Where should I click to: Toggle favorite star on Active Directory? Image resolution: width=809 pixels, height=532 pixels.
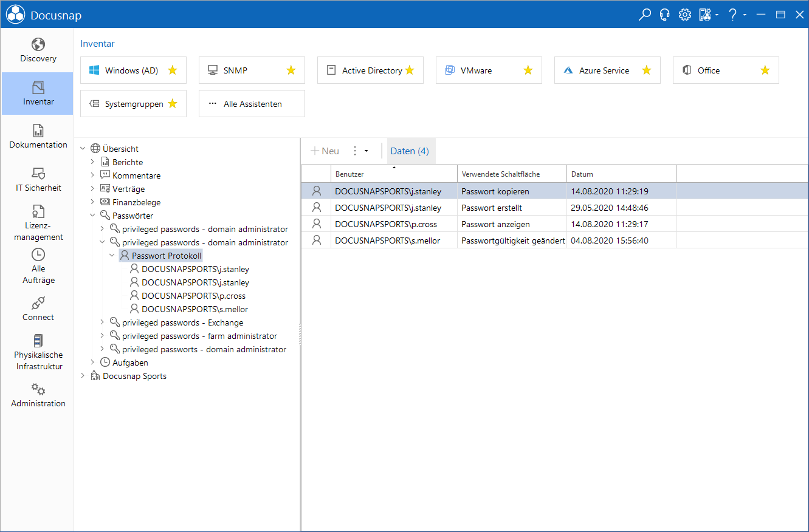click(410, 70)
